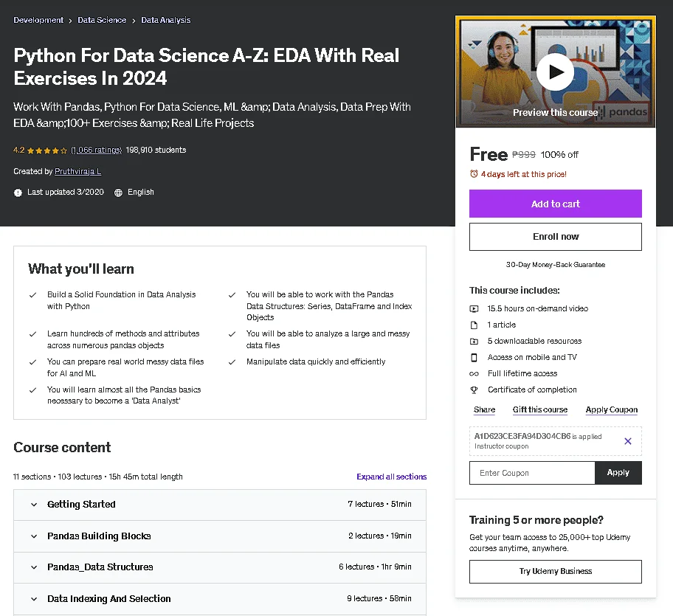This screenshot has width=673, height=616.
Task: Play the course preview video
Action: tap(555, 72)
